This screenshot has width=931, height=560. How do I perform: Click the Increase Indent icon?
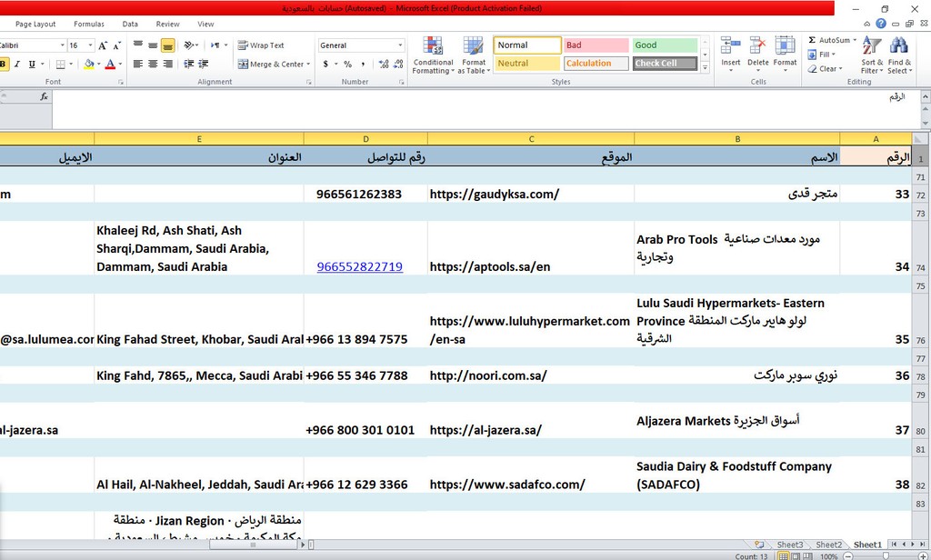point(203,65)
